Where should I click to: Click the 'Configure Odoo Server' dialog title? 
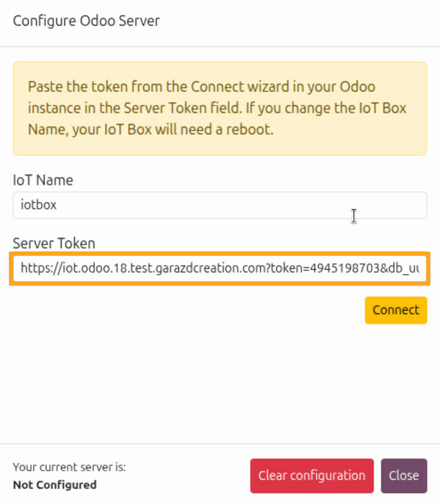click(x=87, y=21)
